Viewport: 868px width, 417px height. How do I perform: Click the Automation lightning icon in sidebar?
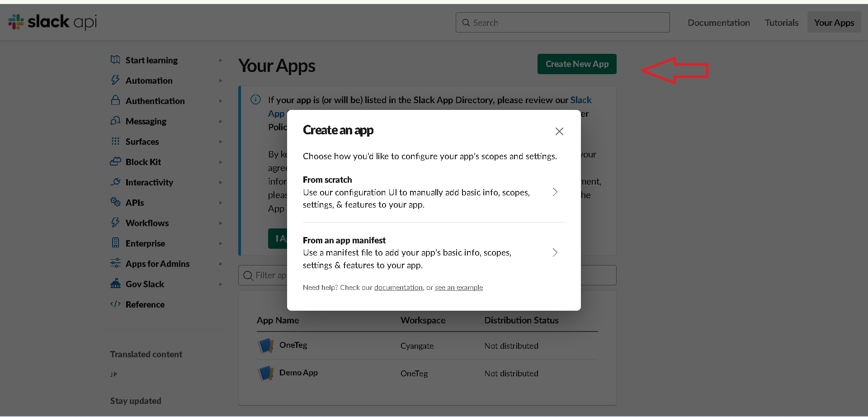coord(116,80)
